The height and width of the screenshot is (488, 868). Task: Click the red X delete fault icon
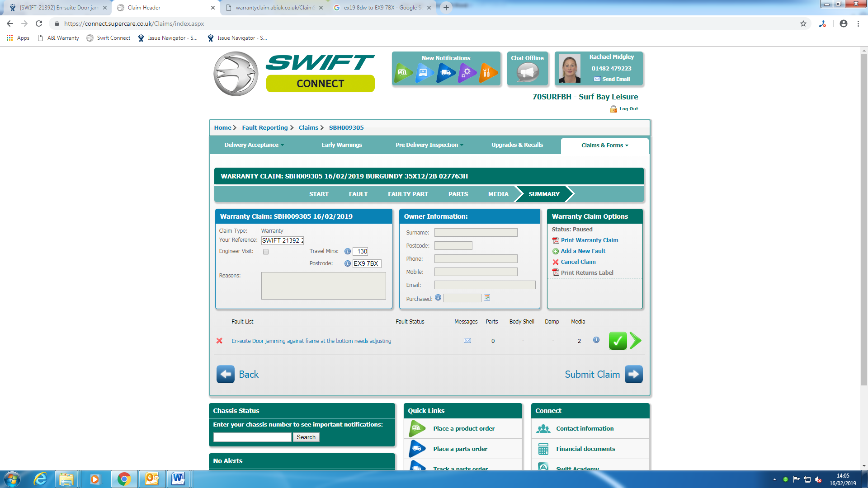219,341
